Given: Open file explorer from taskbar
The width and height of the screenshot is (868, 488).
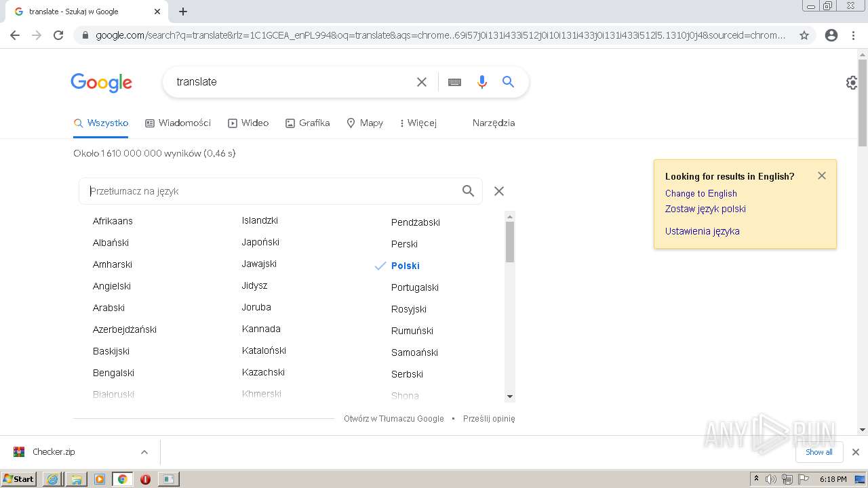Looking at the screenshot, I should (76, 479).
